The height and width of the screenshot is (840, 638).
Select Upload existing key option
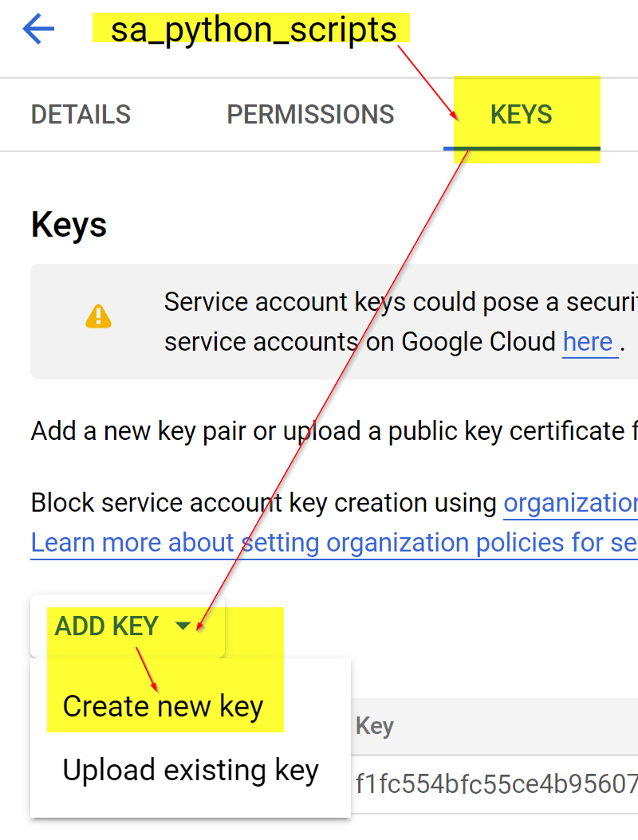191,771
